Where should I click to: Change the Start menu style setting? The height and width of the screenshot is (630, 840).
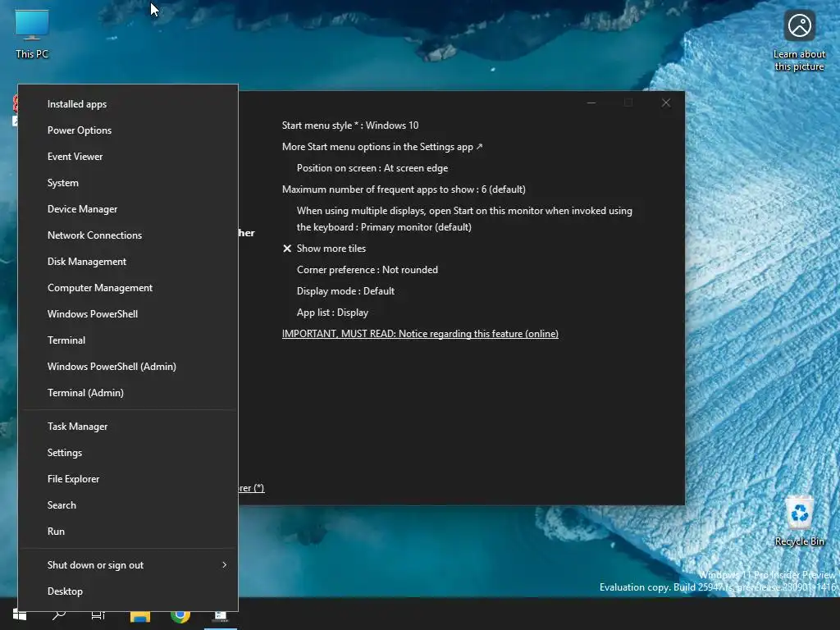click(x=350, y=126)
